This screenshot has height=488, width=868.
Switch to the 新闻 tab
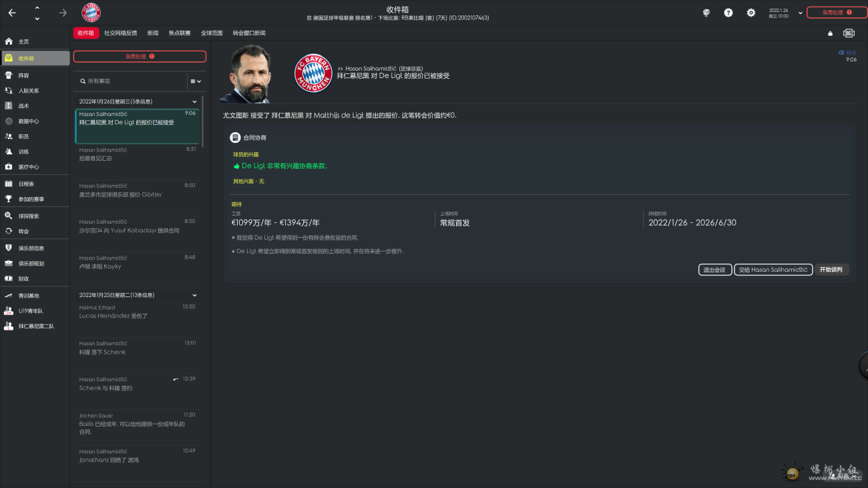[153, 33]
